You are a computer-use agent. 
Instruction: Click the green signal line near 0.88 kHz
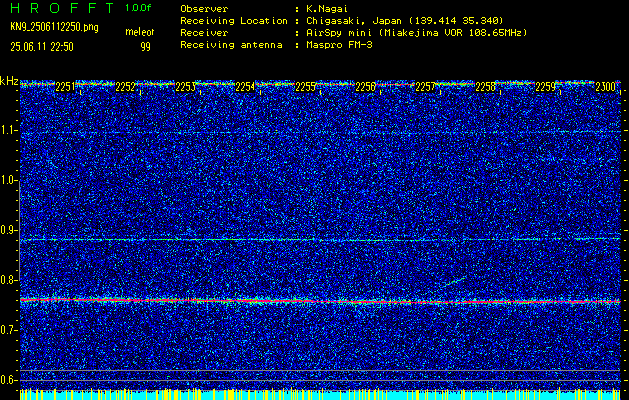[x=320, y=240]
